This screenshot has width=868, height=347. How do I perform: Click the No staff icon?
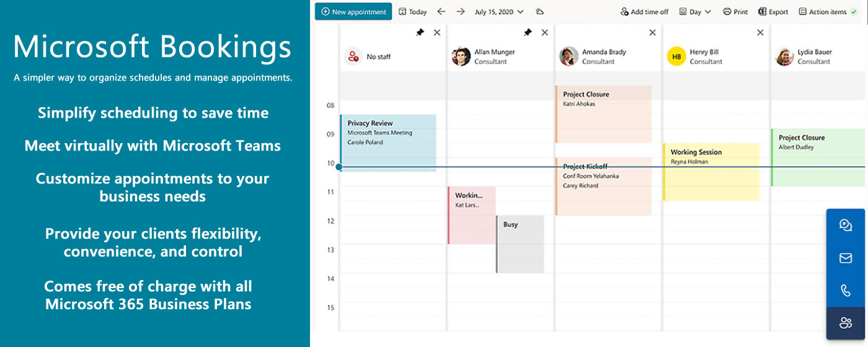click(353, 56)
